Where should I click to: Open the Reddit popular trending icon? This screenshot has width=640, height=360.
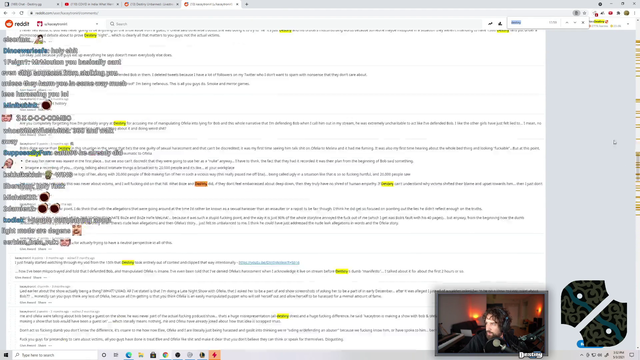click(x=490, y=24)
